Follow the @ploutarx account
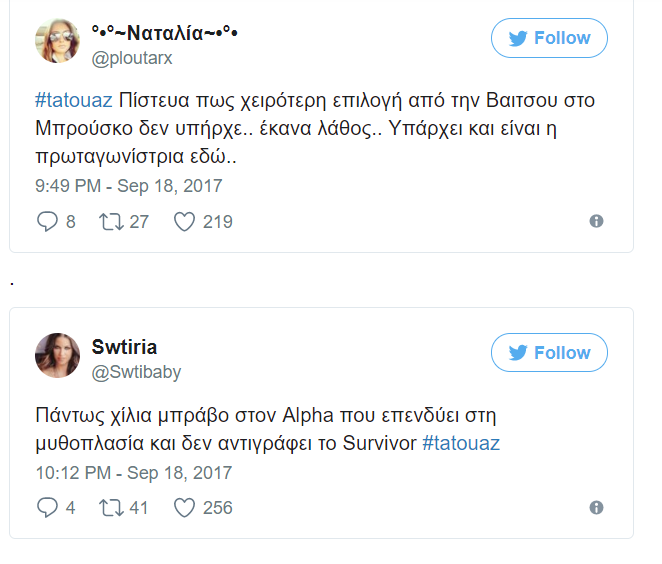This screenshot has height=564, width=662. pos(549,38)
